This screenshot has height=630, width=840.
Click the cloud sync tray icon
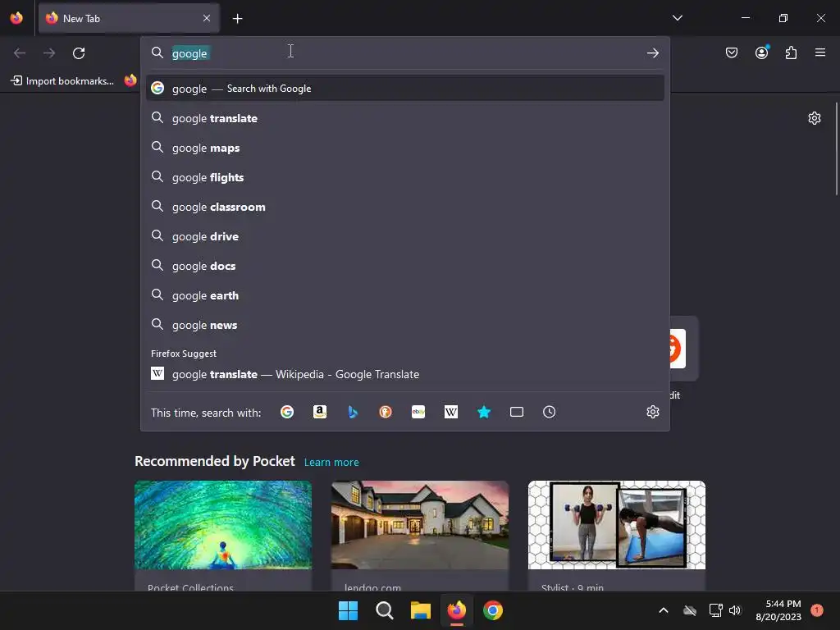click(x=689, y=610)
